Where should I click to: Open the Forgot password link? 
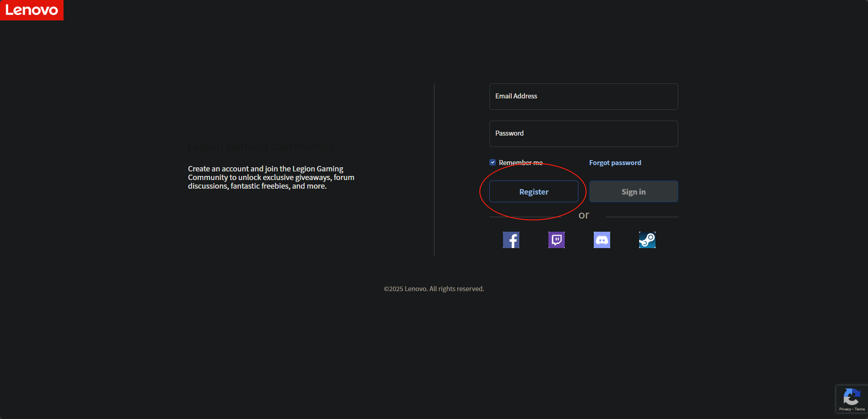[615, 163]
